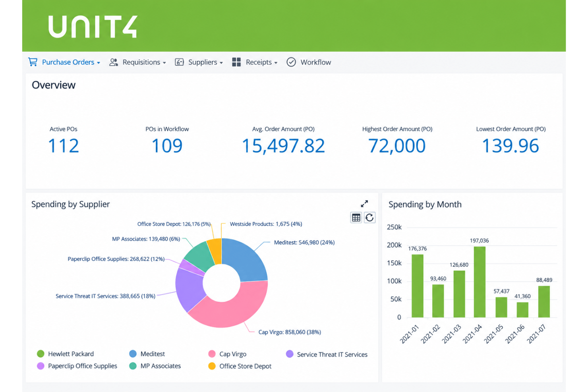Toggle Meditest legend entry

[147, 354]
